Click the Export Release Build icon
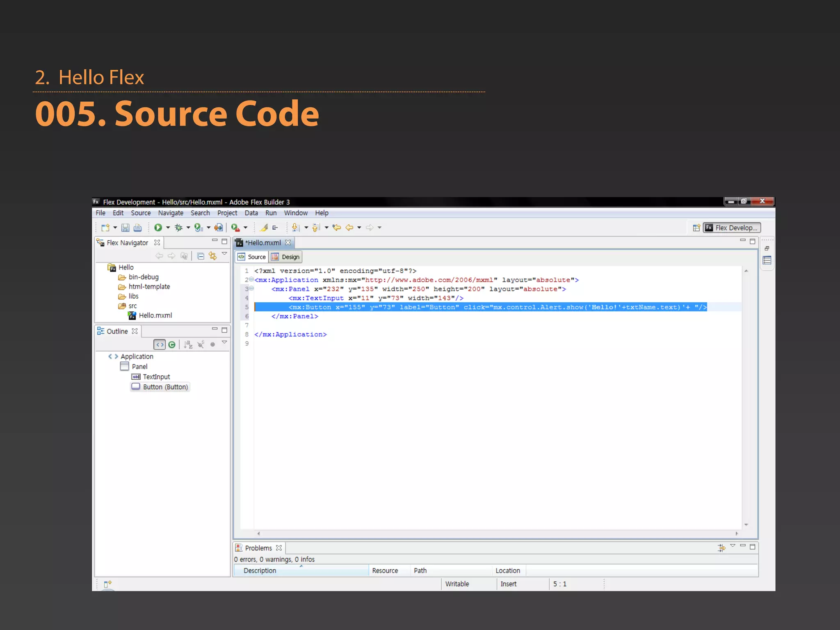 pos(219,228)
